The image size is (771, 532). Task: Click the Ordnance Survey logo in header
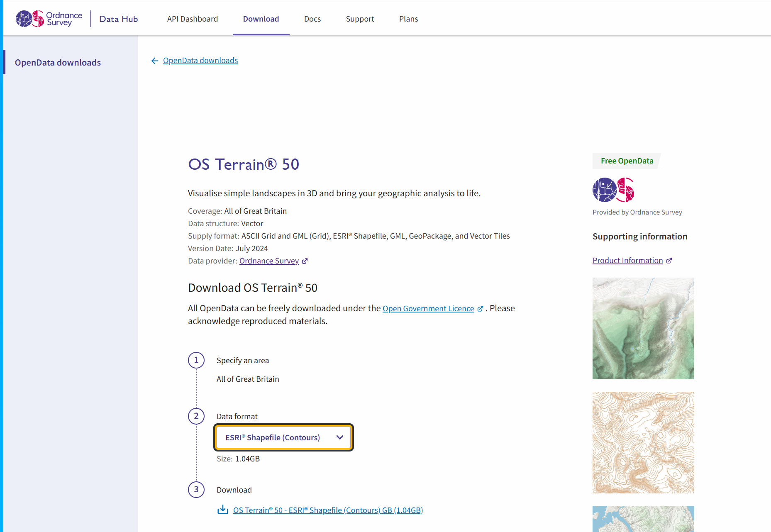click(x=49, y=19)
